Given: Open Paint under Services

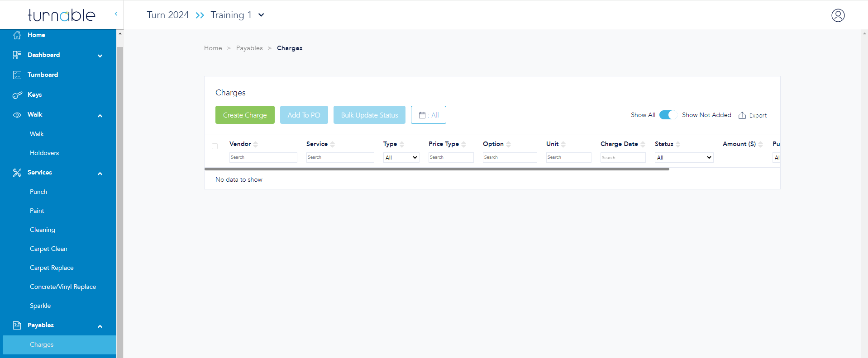Looking at the screenshot, I should coord(37,211).
